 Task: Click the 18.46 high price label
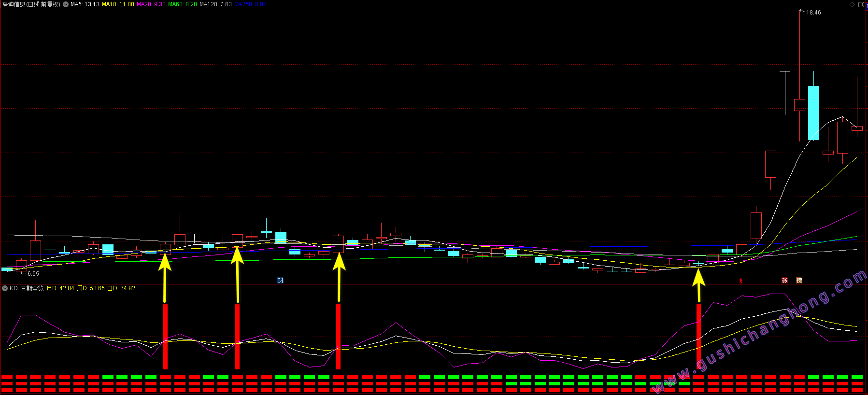click(x=813, y=13)
